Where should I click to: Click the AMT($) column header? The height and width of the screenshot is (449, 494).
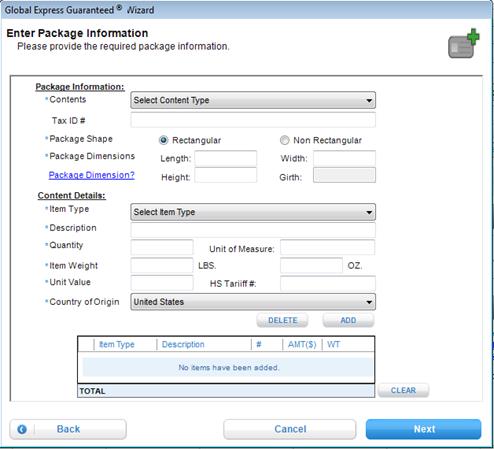[x=302, y=344]
